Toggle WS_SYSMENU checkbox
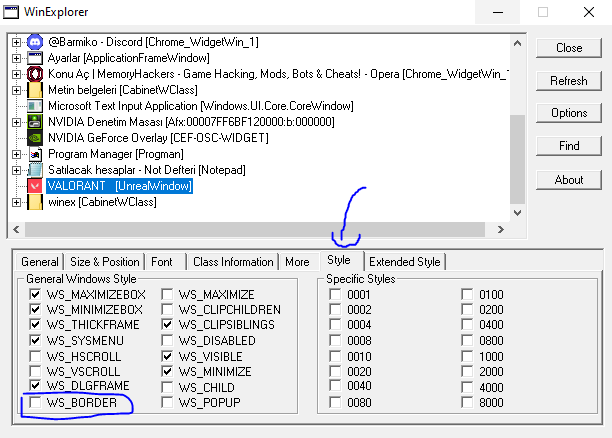The height and width of the screenshot is (438, 612). (x=35, y=340)
